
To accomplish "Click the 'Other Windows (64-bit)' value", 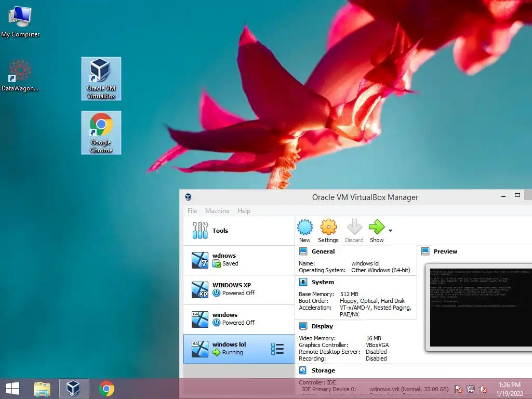I will 381,270.
